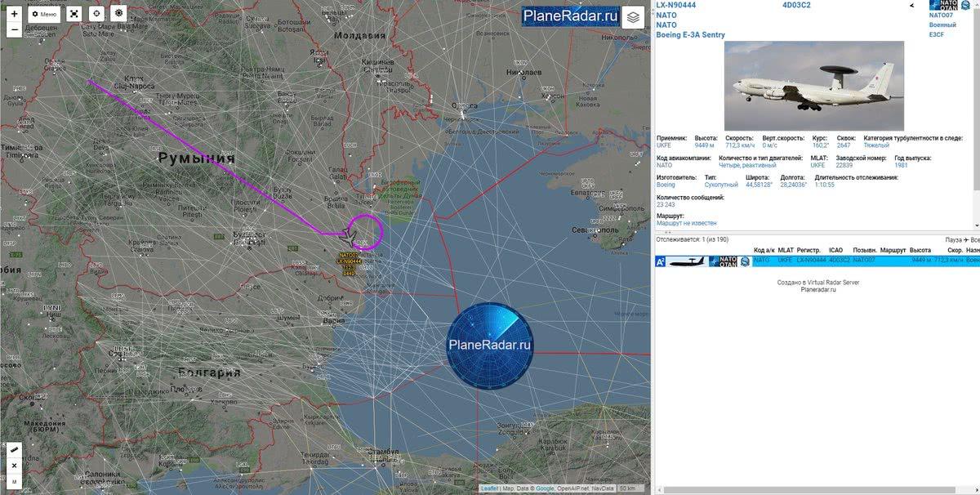Click squawk value 2647
The image size is (980, 495).
pos(844,145)
